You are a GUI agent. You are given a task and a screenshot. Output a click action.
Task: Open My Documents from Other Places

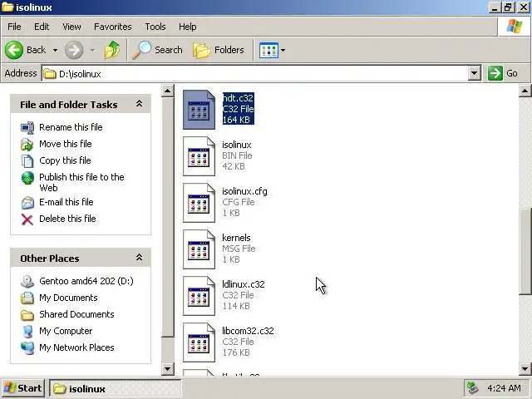[x=68, y=298]
